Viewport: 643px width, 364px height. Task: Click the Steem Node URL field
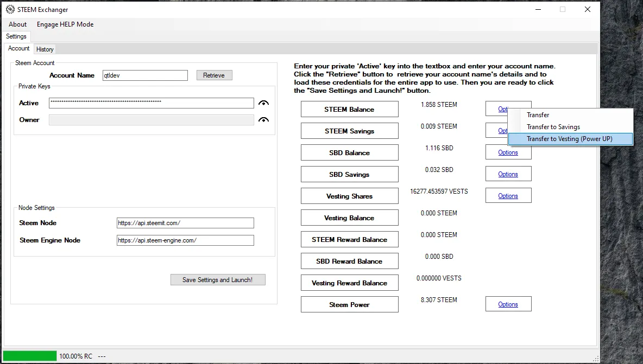(185, 223)
